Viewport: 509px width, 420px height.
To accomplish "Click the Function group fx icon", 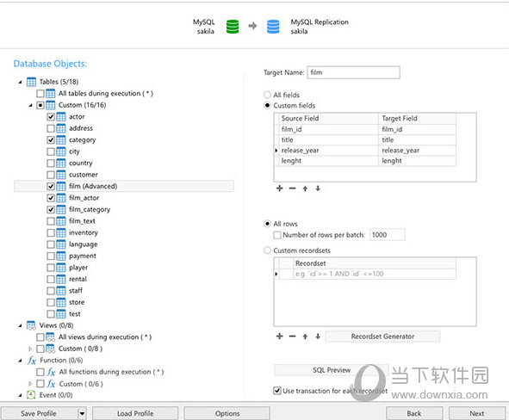I will pyautogui.click(x=32, y=361).
